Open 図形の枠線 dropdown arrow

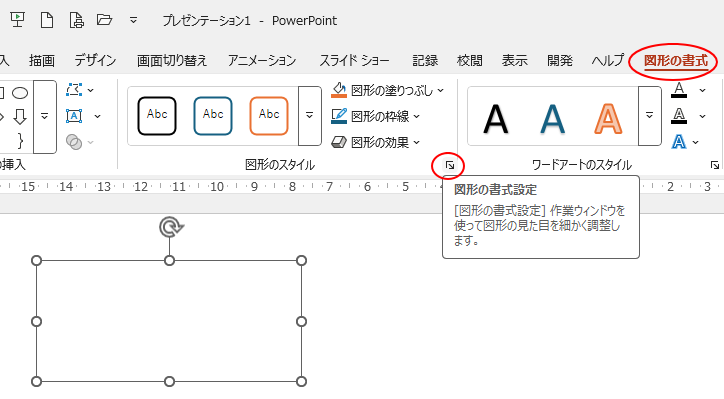click(417, 116)
